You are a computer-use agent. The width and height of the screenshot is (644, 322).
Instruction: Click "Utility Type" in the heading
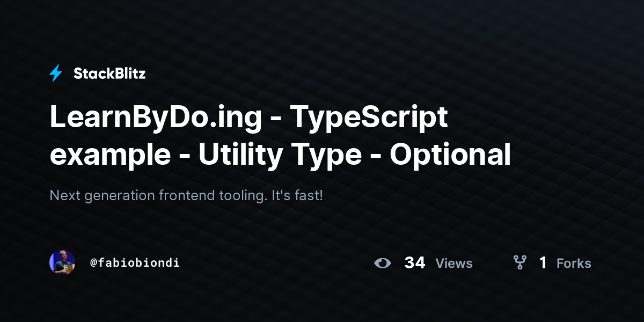(x=280, y=156)
